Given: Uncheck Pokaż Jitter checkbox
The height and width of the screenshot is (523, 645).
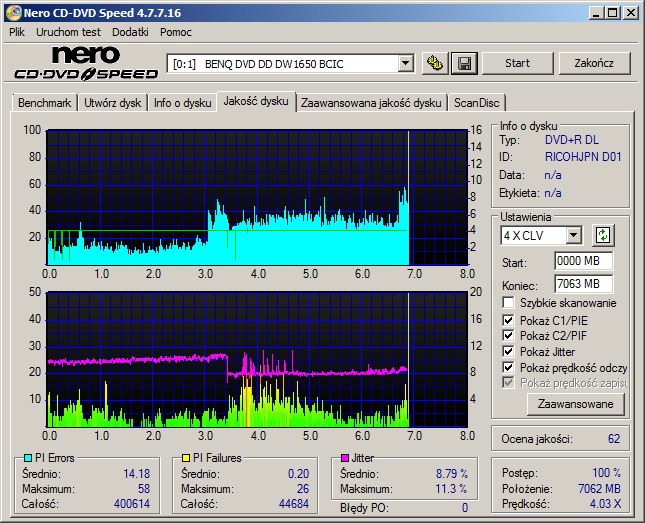Looking at the screenshot, I should 508,351.
